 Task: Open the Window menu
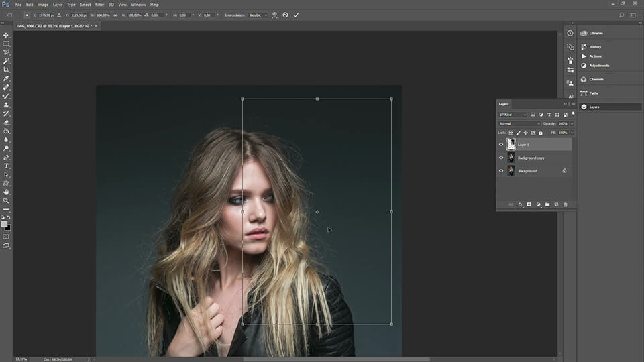pos(138,5)
